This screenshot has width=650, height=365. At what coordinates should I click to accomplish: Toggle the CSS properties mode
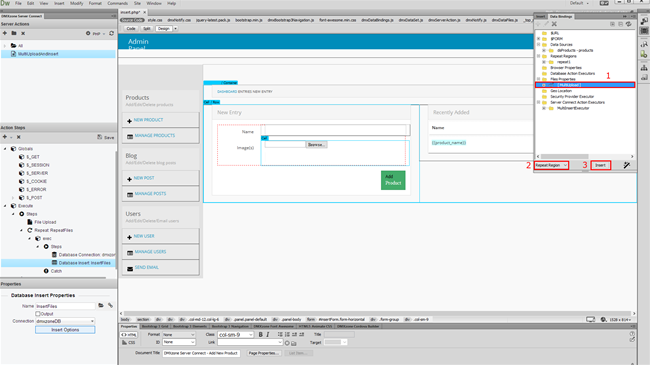129,343
